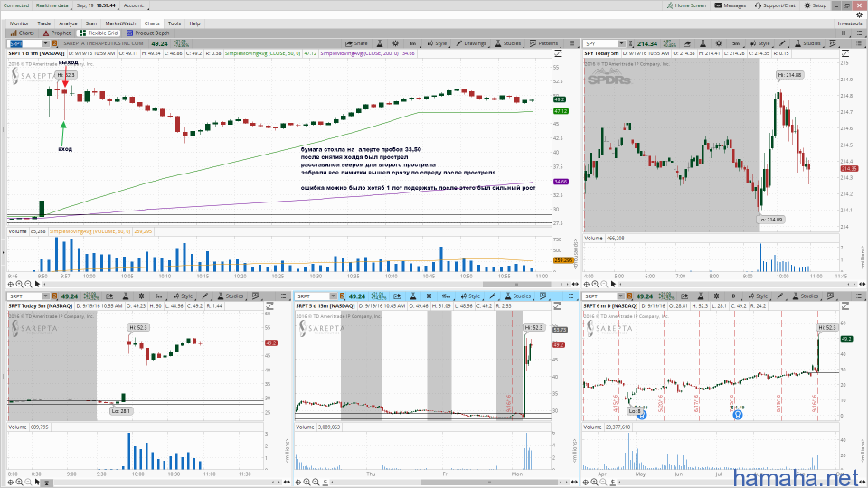
Task: Switch to the Analyze tab
Action: [x=68, y=23]
